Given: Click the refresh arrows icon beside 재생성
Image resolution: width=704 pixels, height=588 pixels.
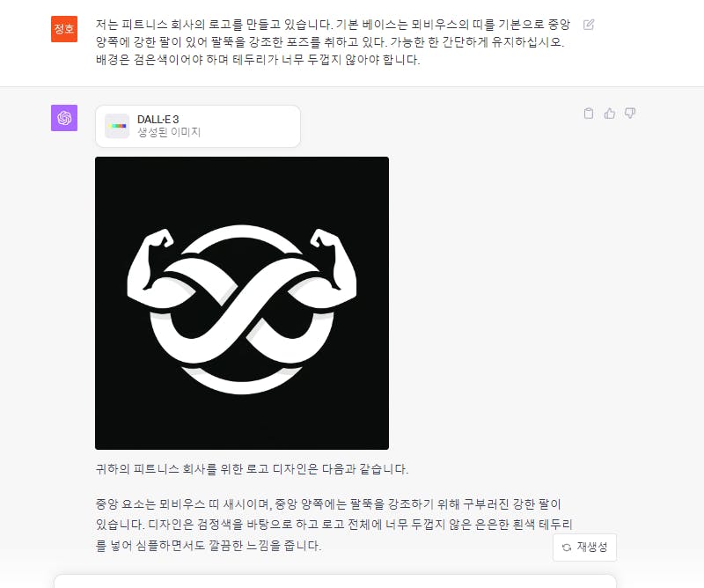Looking at the screenshot, I should 567,548.
